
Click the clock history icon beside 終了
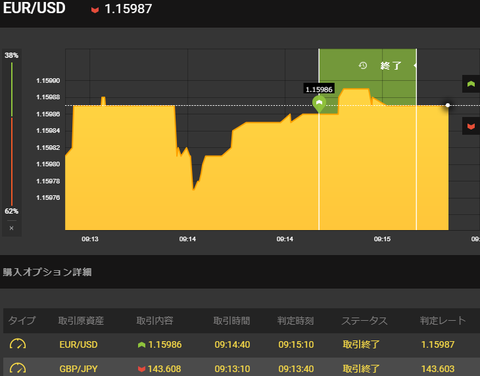(363, 65)
